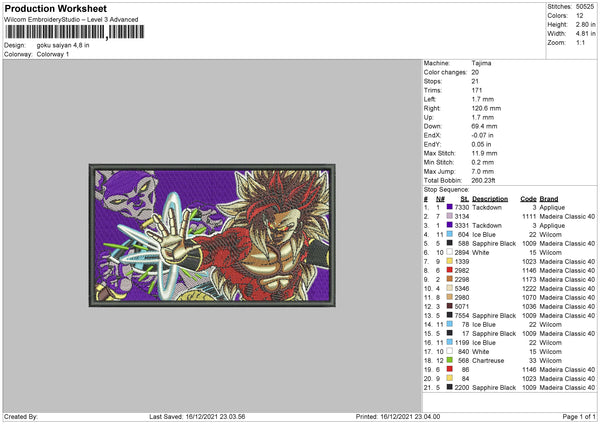Viewport: 600px width, 424px height.
Task: Click the 'Page 1 of 1' footer text
Action: point(579,416)
